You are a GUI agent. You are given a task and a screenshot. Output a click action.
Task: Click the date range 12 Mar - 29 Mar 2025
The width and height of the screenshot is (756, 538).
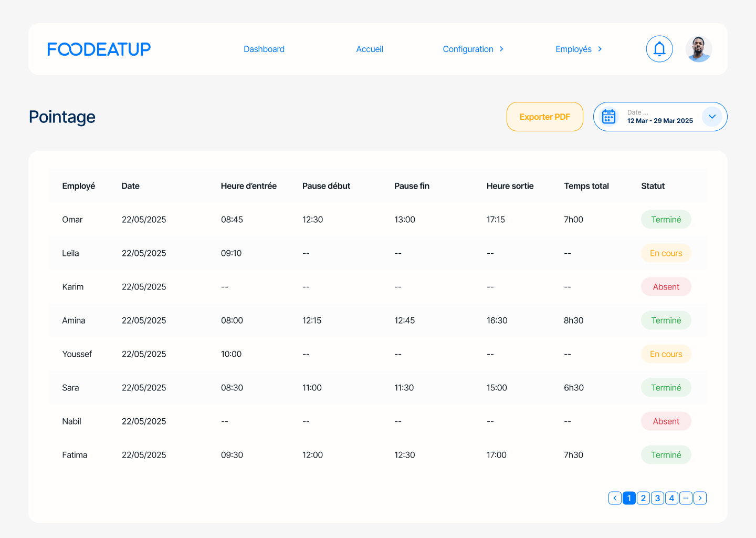coord(660,121)
